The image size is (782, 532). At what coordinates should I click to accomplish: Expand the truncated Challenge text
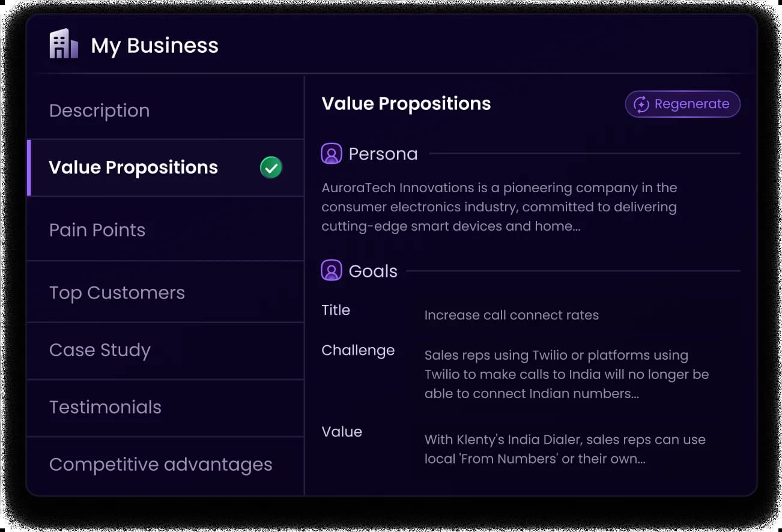point(566,375)
